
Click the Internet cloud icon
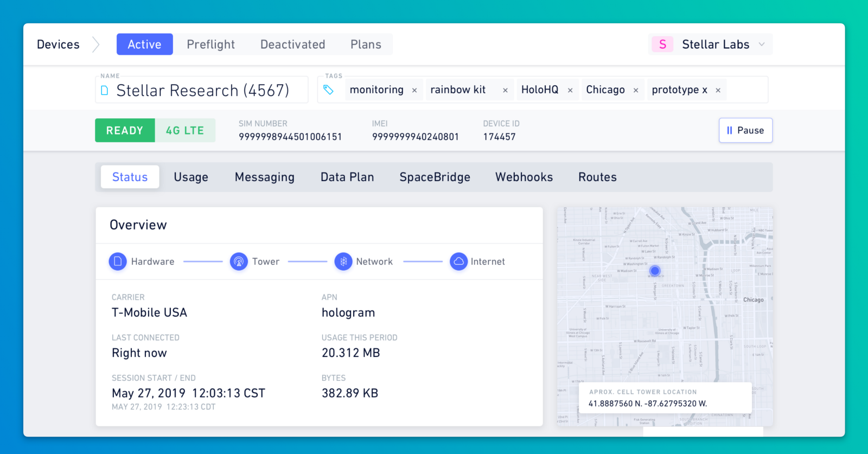(458, 261)
